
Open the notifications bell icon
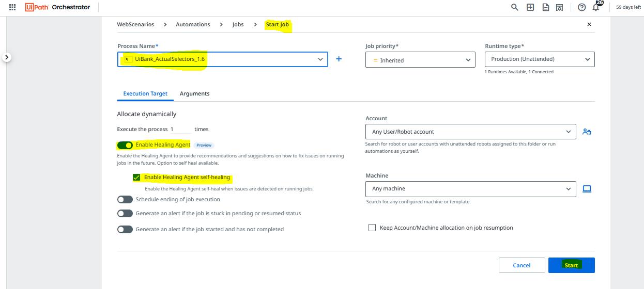[x=596, y=7]
